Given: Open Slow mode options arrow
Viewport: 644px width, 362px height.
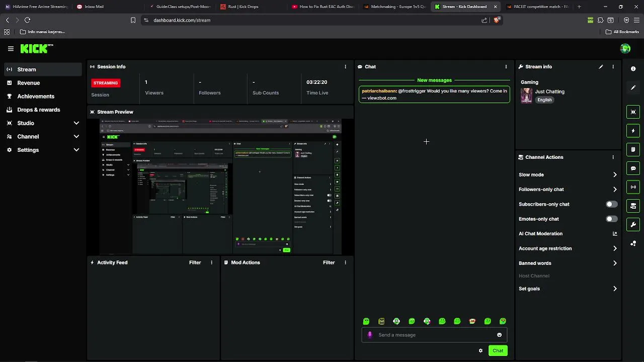Looking at the screenshot, I should point(615,174).
